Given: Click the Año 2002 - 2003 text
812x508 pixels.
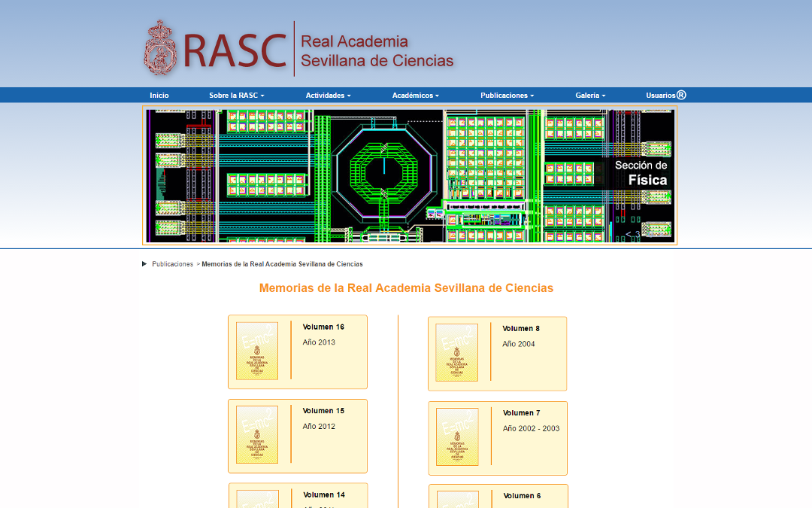Looking at the screenshot, I should 531,428.
